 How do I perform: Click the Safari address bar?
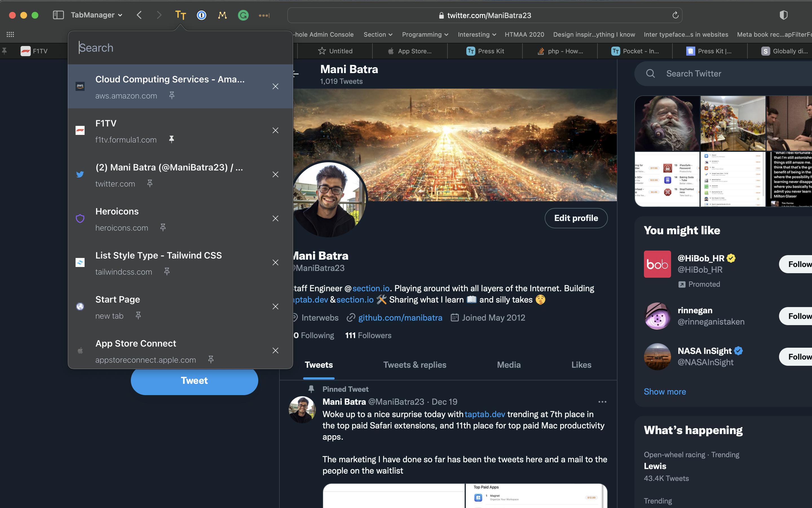(485, 15)
